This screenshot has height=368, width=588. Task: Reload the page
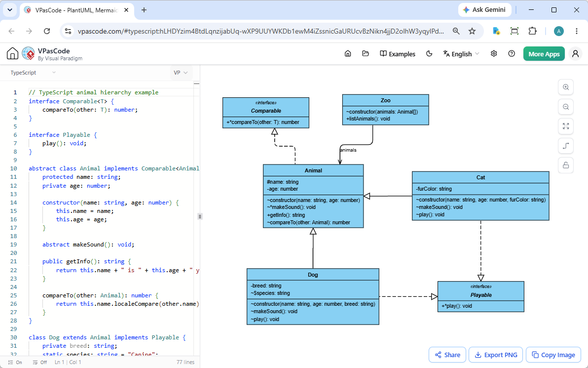tap(47, 31)
